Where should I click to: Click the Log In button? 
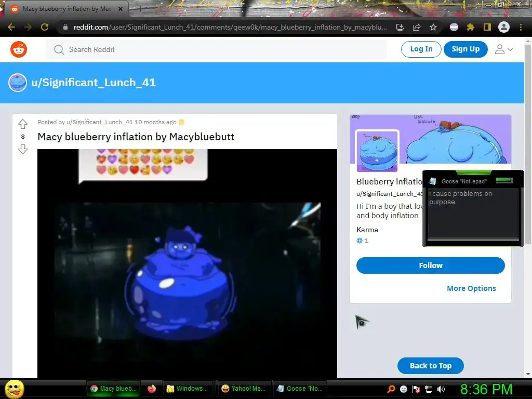click(421, 49)
